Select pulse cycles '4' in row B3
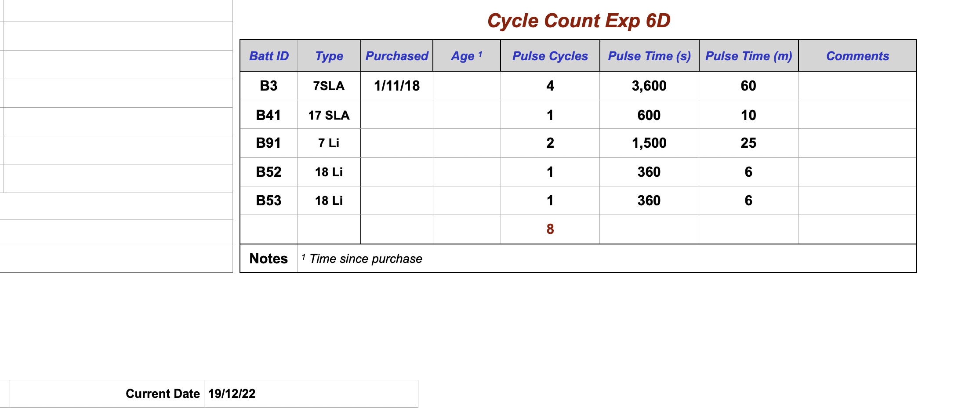980x408 pixels. 550,86
